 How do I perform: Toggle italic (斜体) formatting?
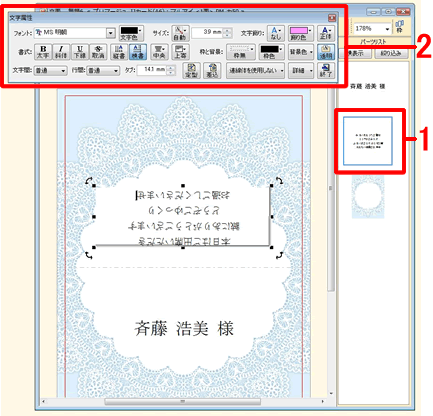tap(61, 52)
